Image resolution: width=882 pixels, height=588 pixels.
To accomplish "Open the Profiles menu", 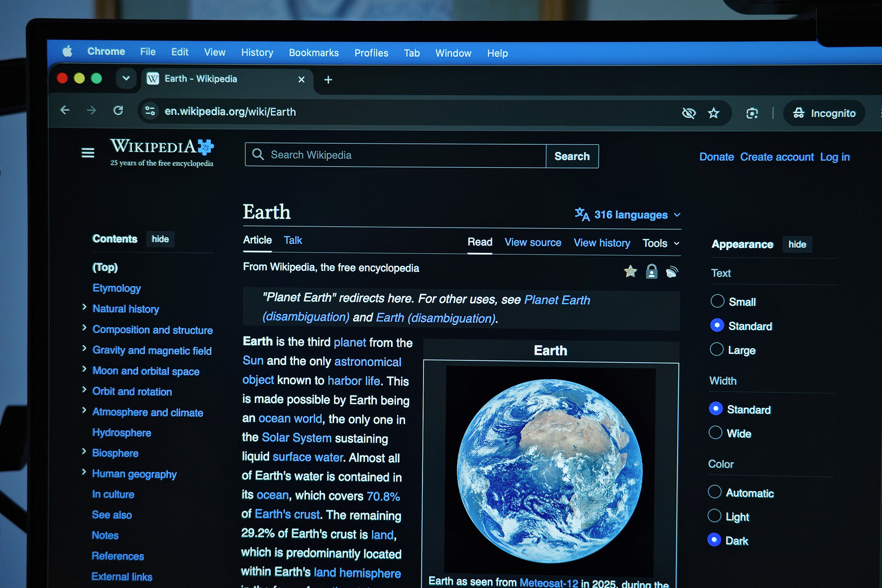I will tap(371, 53).
